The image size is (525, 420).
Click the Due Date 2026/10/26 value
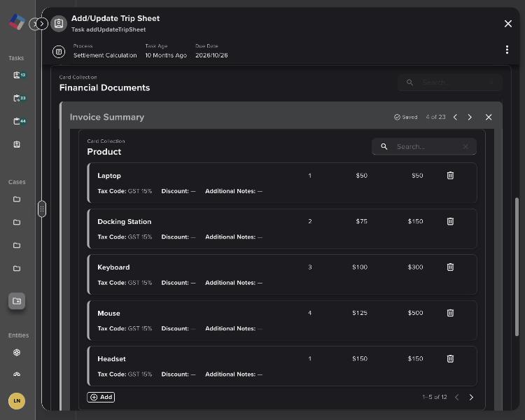click(x=211, y=55)
